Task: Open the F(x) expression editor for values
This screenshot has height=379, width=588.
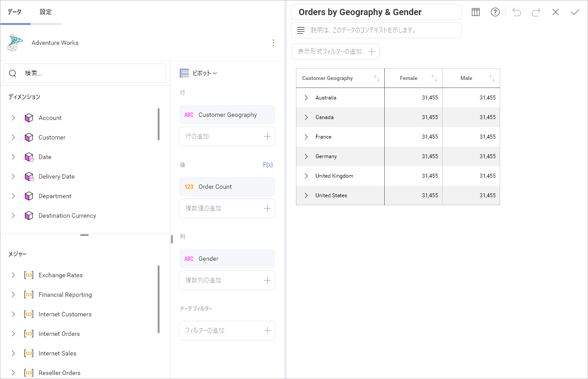Action: [x=268, y=164]
